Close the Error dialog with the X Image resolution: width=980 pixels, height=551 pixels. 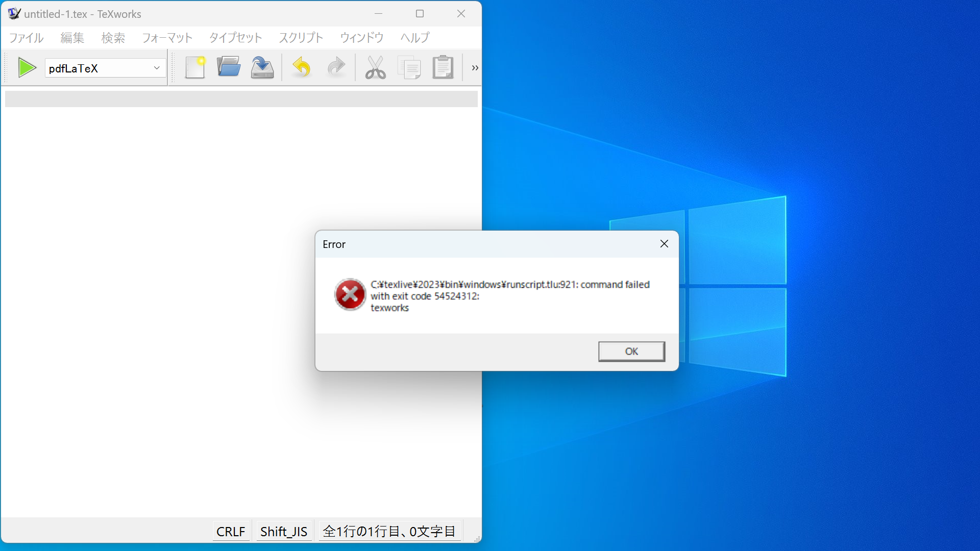point(664,244)
